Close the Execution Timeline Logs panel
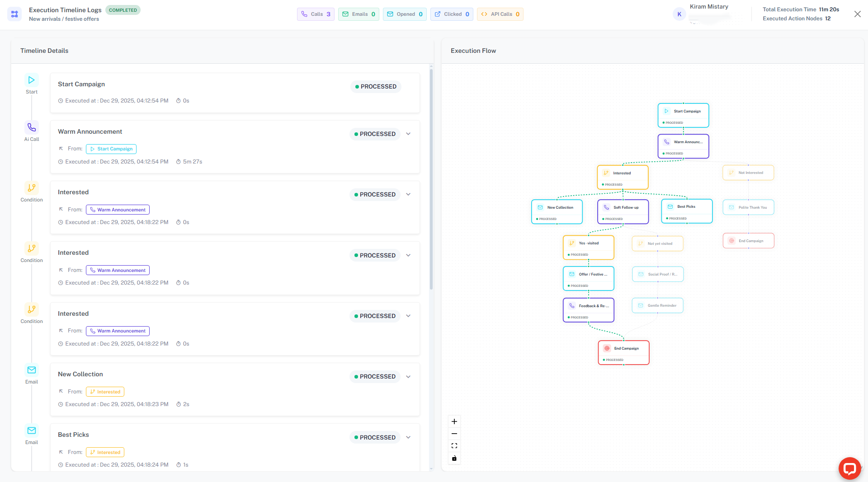868x482 pixels. [x=857, y=14]
